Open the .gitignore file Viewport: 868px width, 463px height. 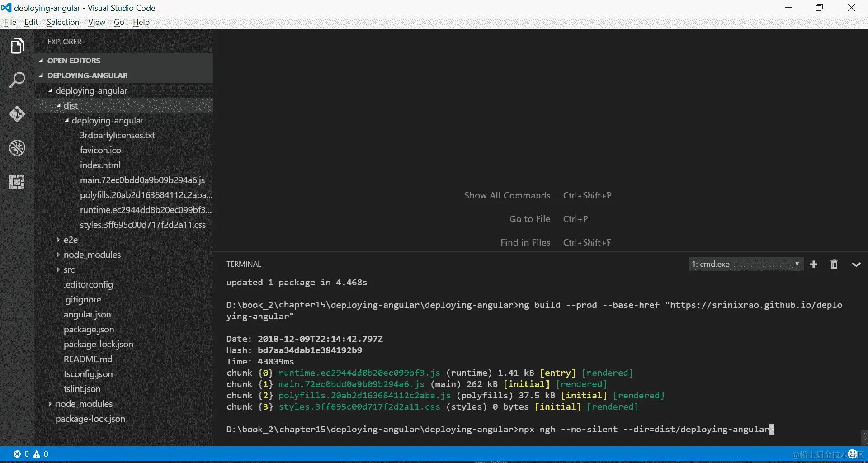pyautogui.click(x=82, y=299)
